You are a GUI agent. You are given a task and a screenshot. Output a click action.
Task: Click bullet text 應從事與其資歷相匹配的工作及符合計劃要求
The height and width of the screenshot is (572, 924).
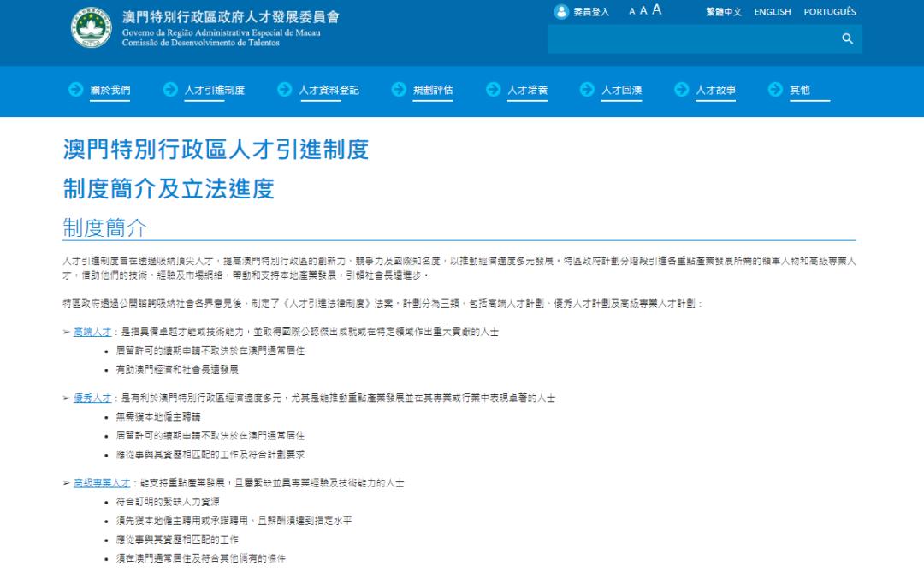(210, 454)
